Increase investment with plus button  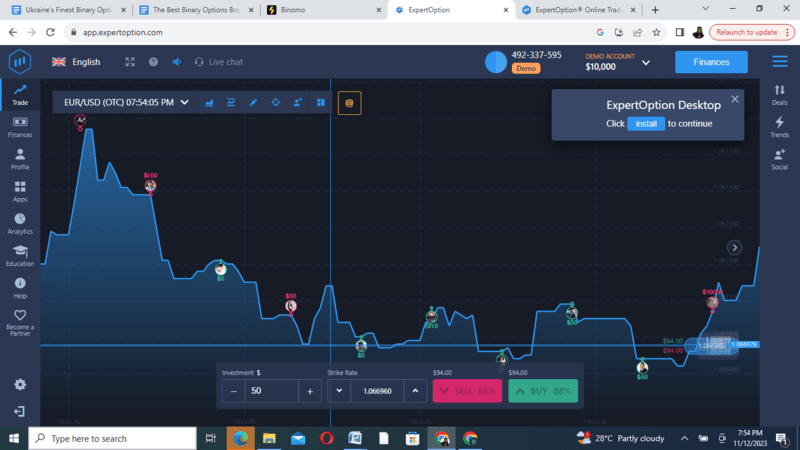tap(310, 391)
